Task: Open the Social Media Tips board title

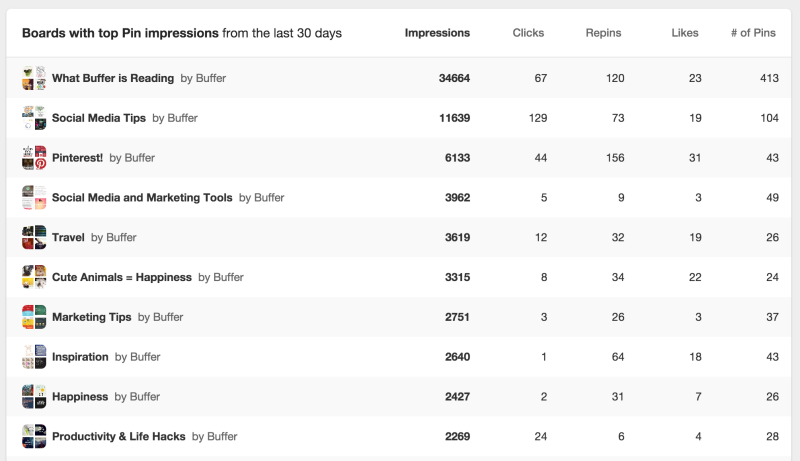Action: click(x=98, y=118)
